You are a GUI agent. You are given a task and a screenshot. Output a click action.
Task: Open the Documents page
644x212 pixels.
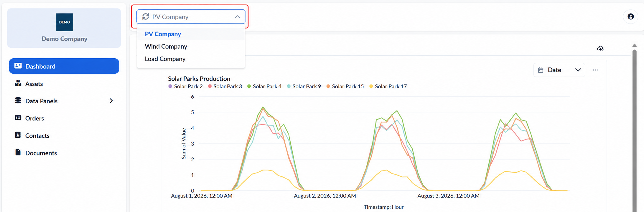pyautogui.click(x=64, y=153)
